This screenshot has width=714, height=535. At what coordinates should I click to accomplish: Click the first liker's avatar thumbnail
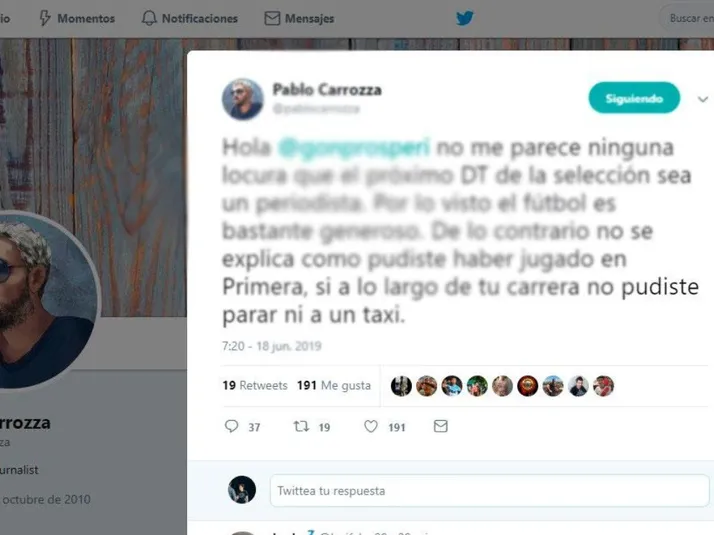coord(401,386)
